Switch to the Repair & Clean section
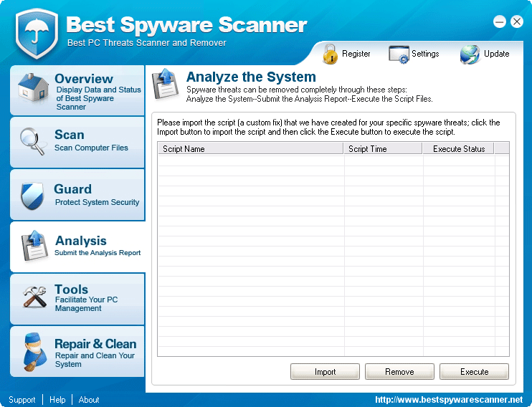Screen dimensions: 532x407 click(77, 351)
